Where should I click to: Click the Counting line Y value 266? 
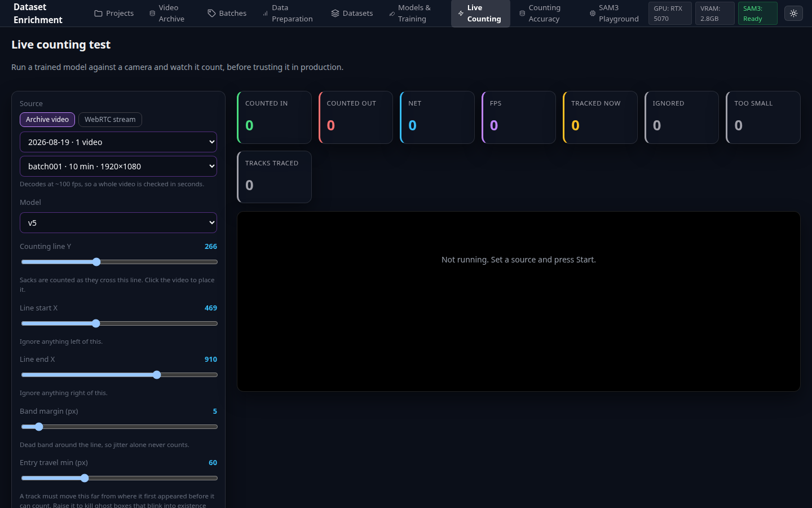click(211, 247)
